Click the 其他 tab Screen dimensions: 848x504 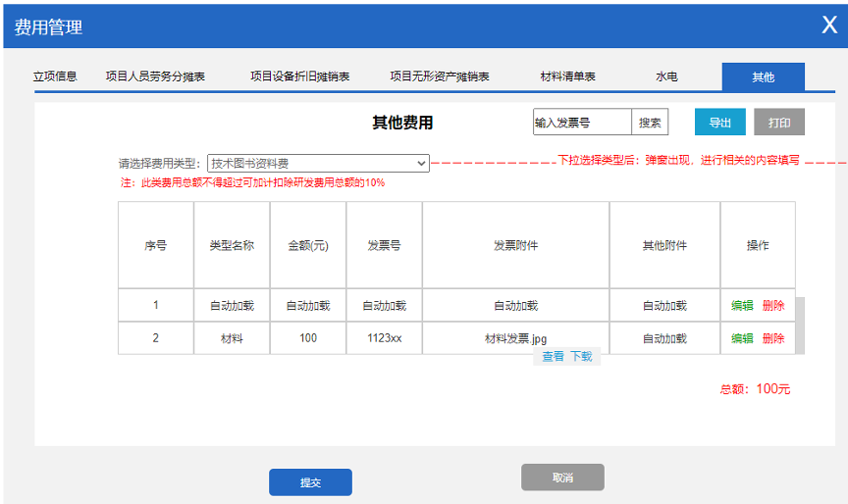pos(763,76)
